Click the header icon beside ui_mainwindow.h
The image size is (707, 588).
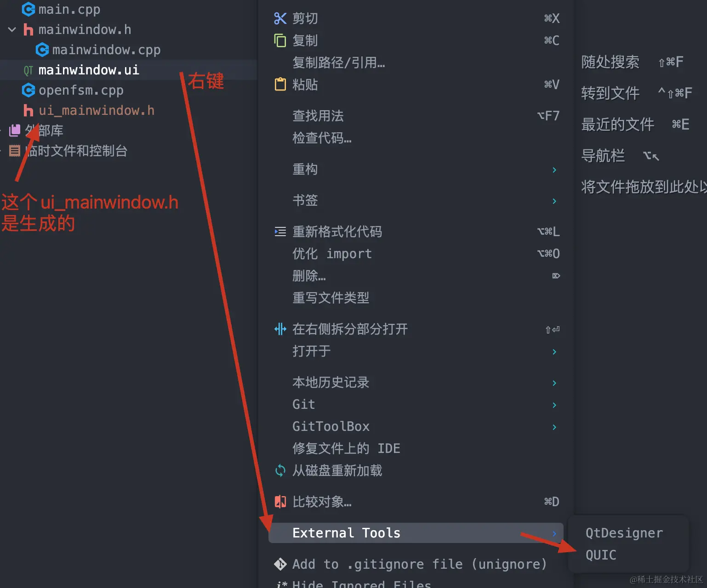(28, 110)
